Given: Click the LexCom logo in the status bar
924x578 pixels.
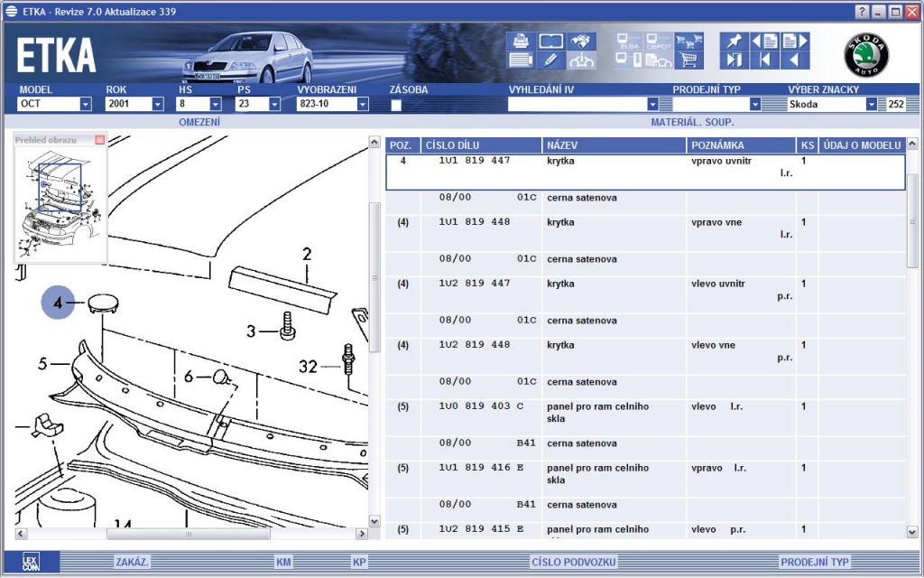Looking at the screenshot, I should tap(32, 562).
